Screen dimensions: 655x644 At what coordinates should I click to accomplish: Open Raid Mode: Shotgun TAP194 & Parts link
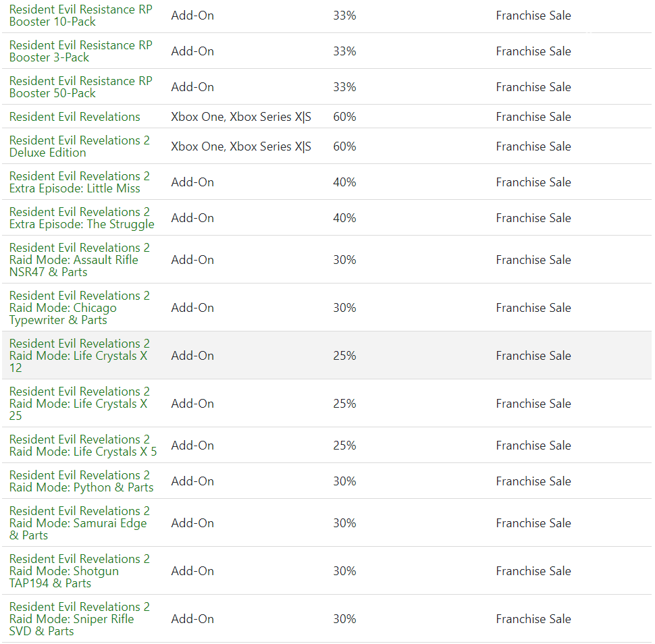click(80, 571)
